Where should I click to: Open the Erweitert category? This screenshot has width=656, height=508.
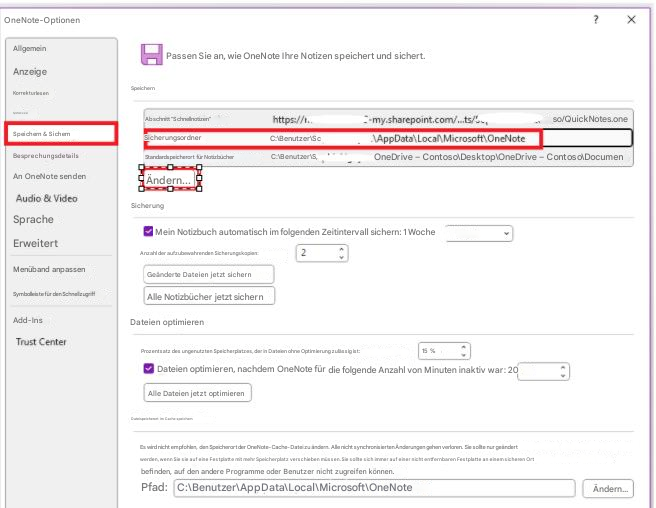click(x=36, y=243)
